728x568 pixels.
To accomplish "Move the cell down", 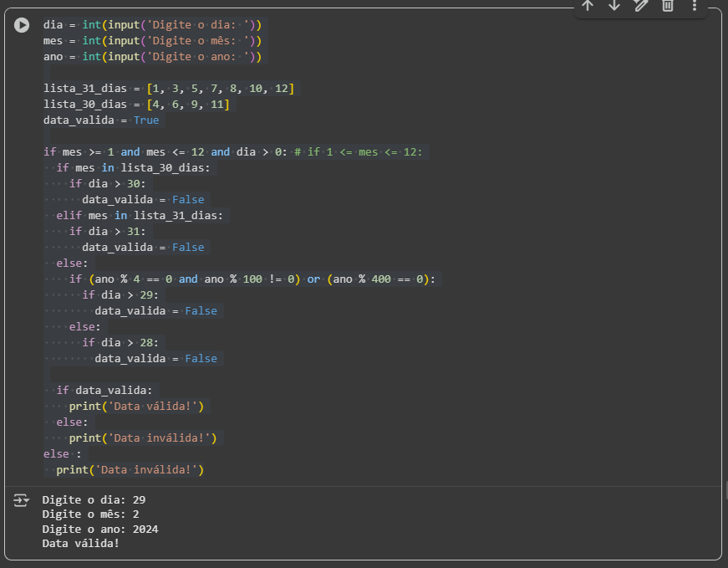I will click(614, 6).
